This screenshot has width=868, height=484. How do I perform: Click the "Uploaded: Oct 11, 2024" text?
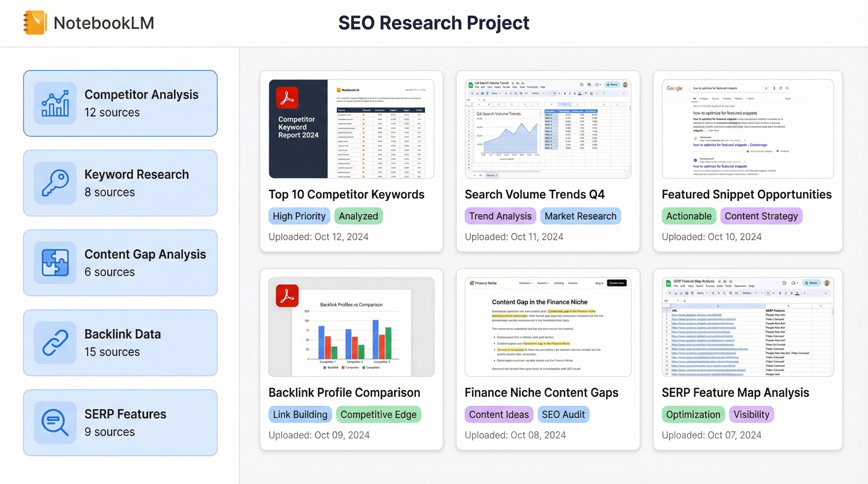[x=514, y=237]
